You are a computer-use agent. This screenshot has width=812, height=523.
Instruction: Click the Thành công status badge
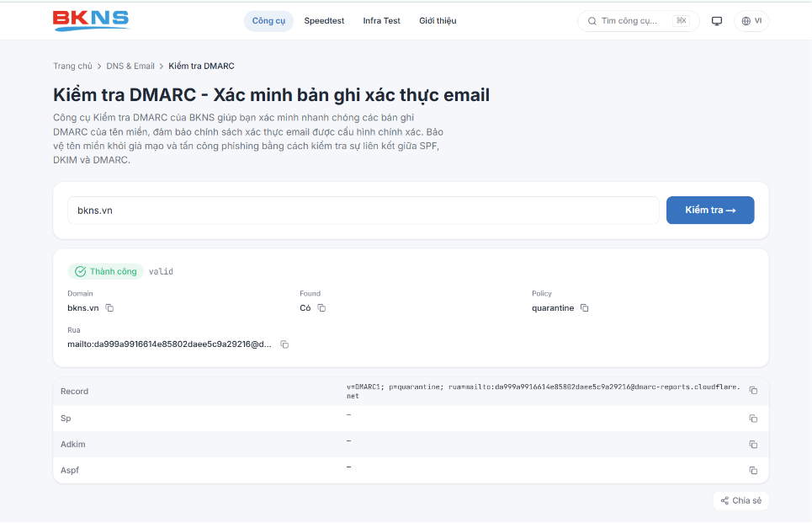106,272
